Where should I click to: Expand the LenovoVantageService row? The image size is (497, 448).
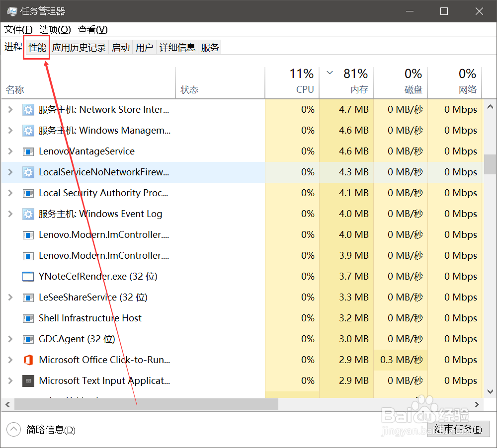pyautogui.click(x=10, y=151)
